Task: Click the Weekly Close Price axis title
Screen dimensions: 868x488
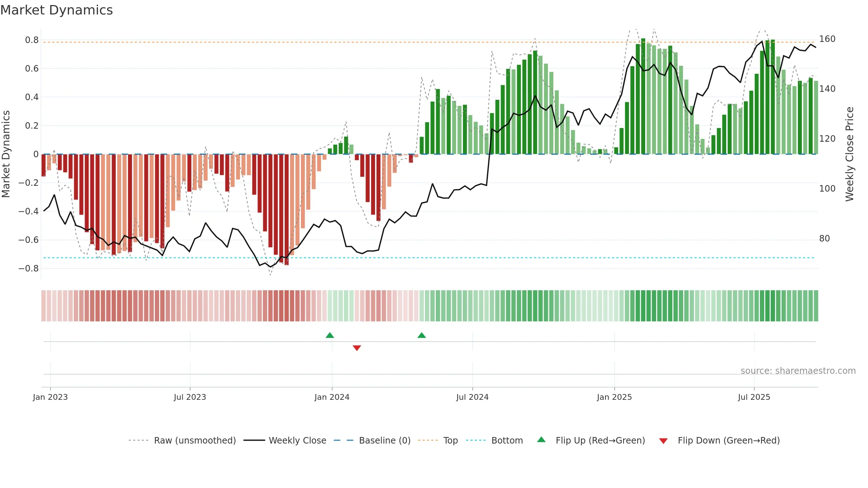Action: point(850,154)
